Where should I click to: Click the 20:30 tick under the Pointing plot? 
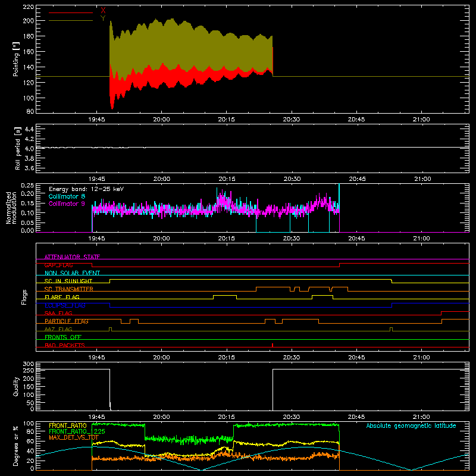(292, 120)
